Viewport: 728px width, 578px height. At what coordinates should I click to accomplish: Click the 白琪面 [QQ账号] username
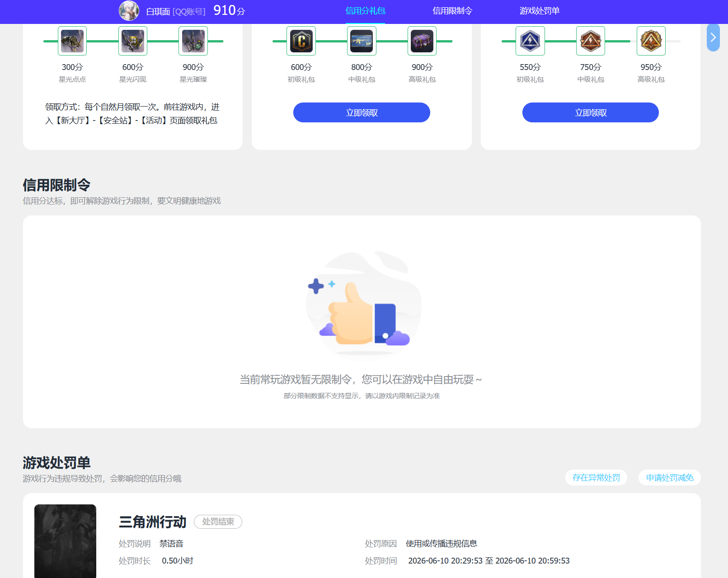coord(176,11)
